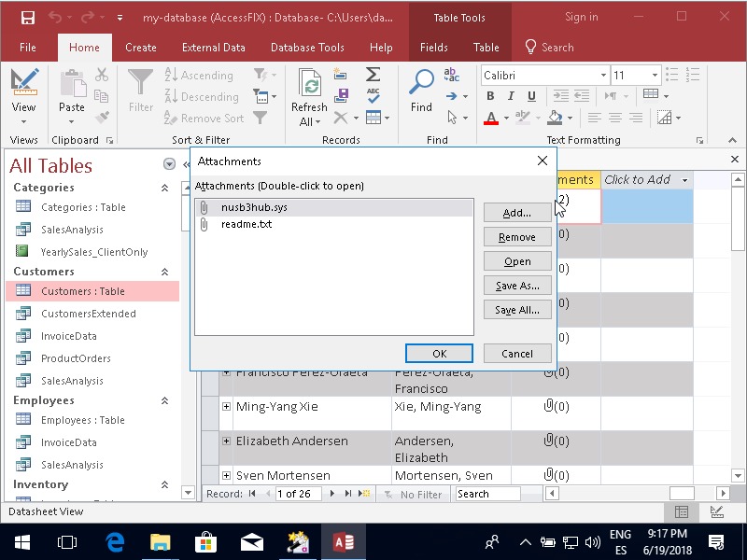The height and width of the screenshot is (560, 747).
Task: Click the Save icon in title bar
Action: pyautogui.click(x=27, y=18)
